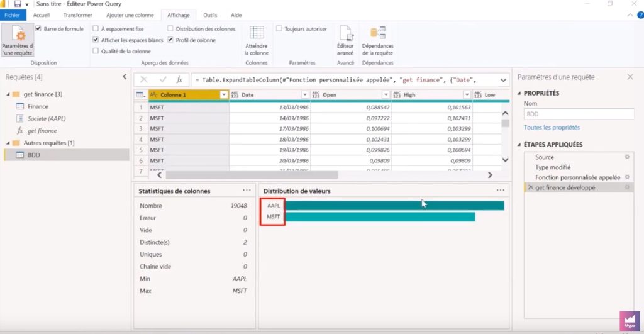
Task: Select row 3 number header
Action: point(141,128)
